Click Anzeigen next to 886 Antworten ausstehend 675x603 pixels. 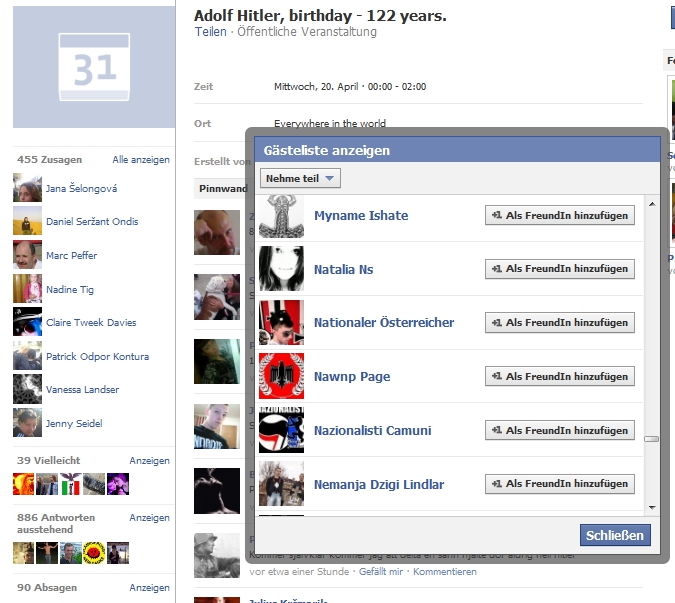point(149,518)
